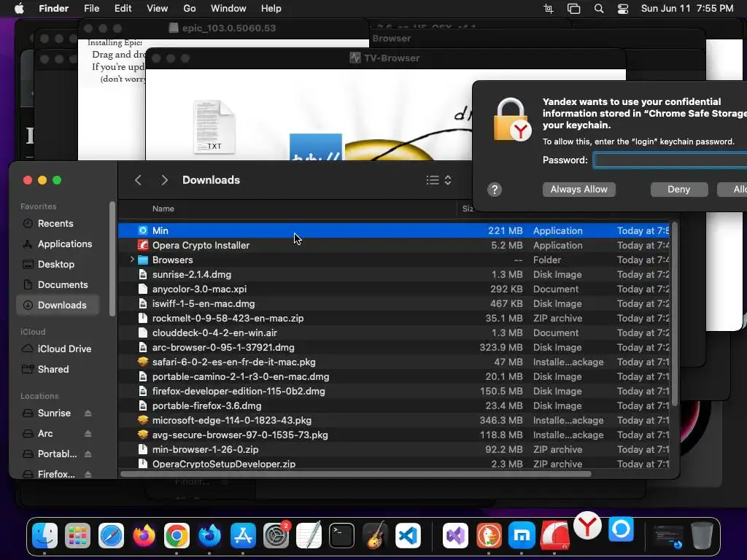
Task: Open the View menu
Action: click(158, 9)
